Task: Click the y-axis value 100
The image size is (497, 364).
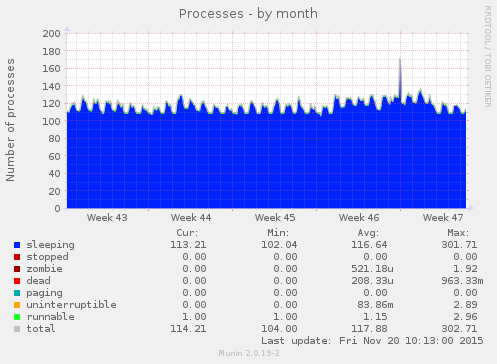Action: [x=51, y=121]
